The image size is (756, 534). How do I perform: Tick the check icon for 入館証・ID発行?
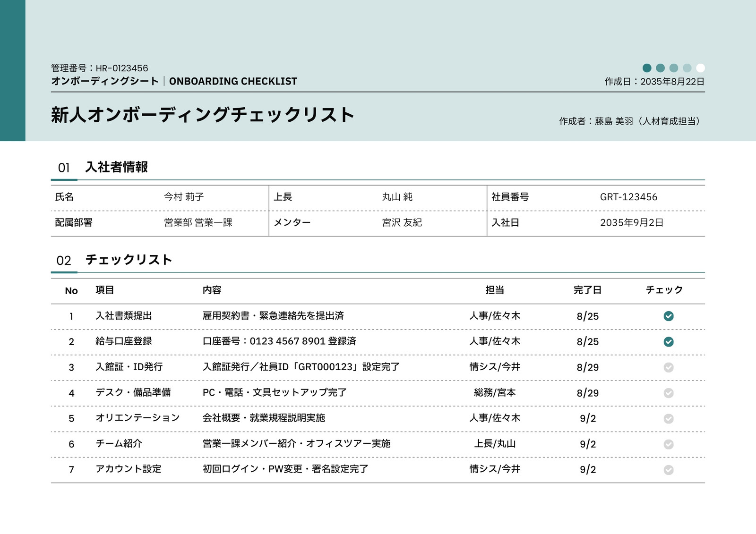point(668,367)
